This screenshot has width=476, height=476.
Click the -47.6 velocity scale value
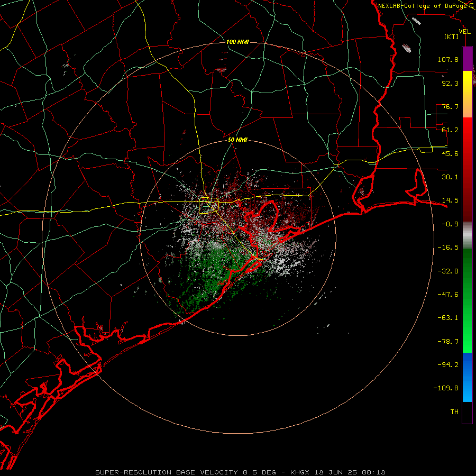pos(448,295)
